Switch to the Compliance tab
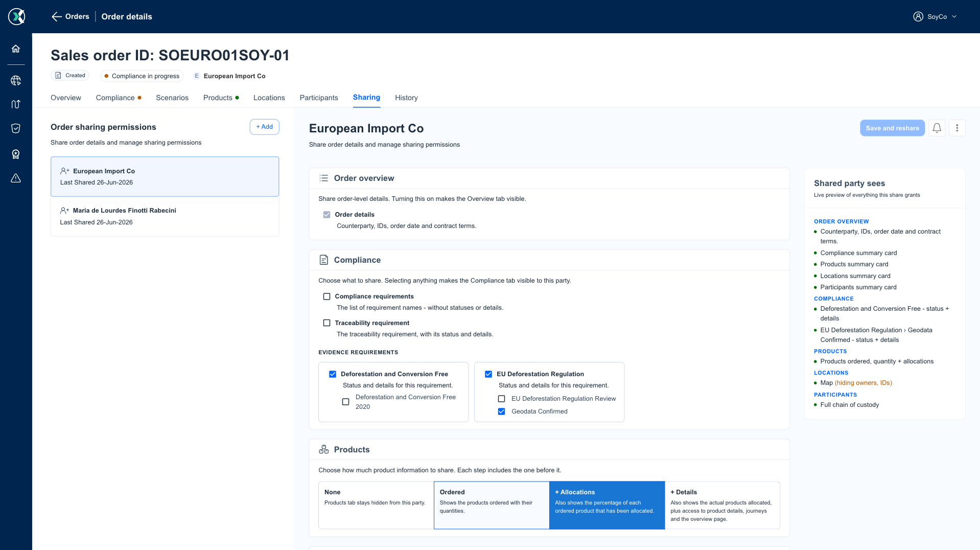Screen dimensions: 980x550 tap(115, 98)
